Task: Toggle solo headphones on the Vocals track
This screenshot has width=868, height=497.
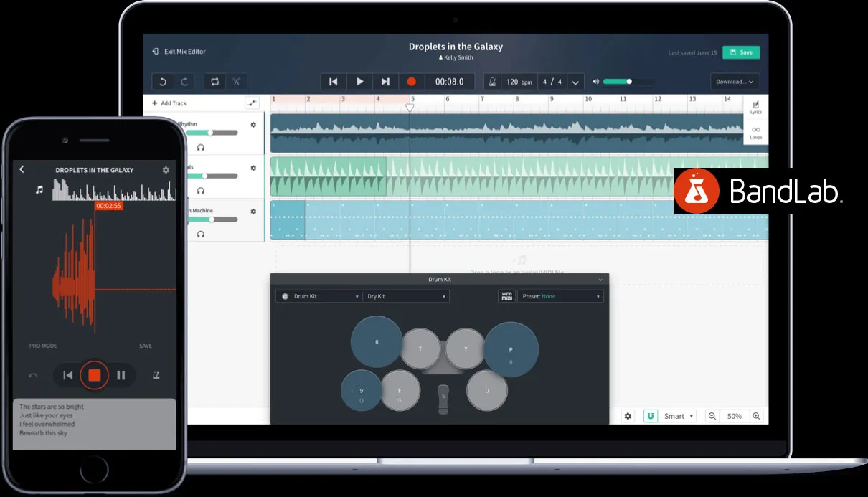Action: point(201,191)
